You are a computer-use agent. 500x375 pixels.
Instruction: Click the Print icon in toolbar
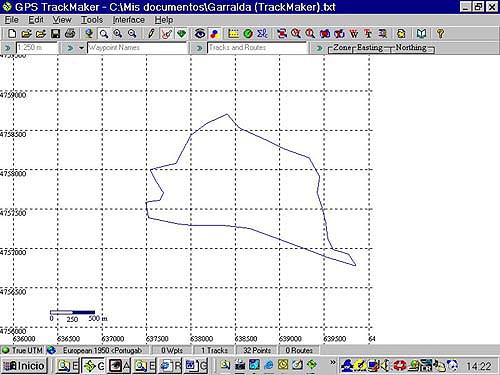70,34
